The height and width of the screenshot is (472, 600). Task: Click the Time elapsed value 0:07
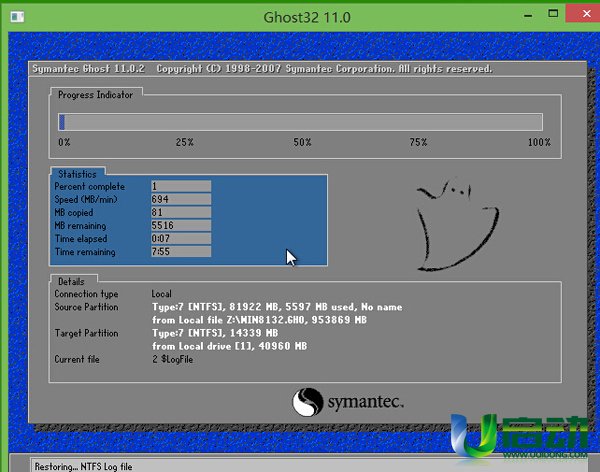click(x=181, y=238)
